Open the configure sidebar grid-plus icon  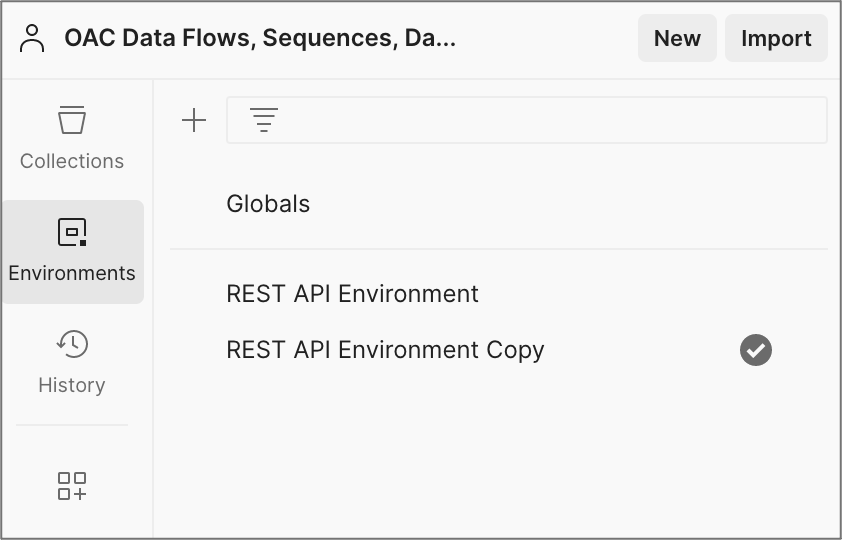coord(72,486)
